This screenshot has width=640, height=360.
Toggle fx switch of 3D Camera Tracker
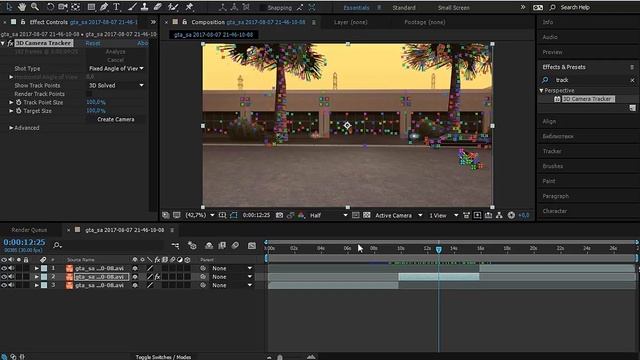tap(10, 43)
